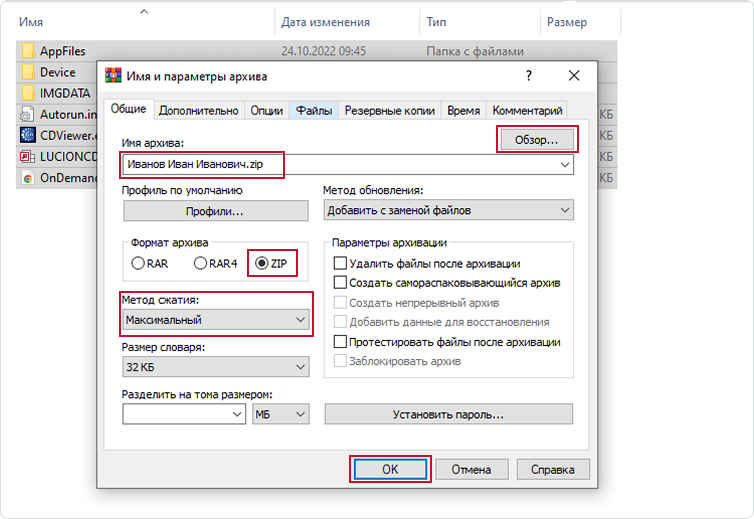The width and height of the screenshot is (754, 519).
Task: Click the Device folder icon
Action: pyautogui.click(x=28, y=72)
